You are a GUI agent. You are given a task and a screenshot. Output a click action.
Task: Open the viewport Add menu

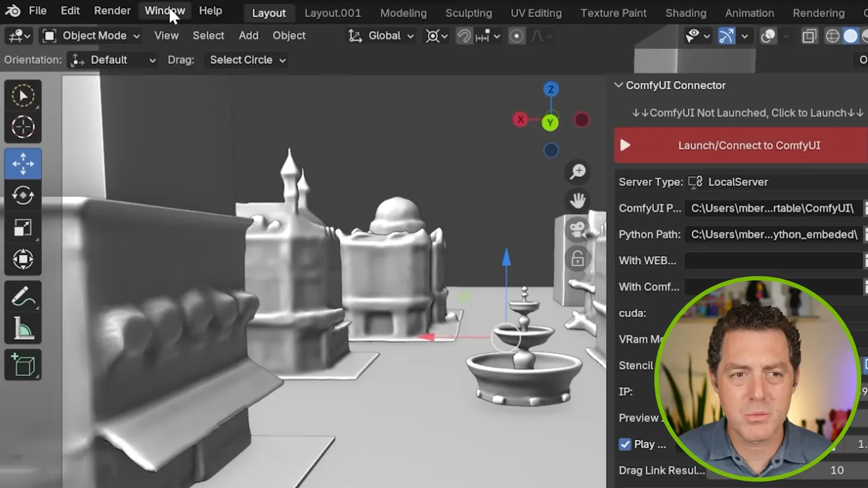(248, 36)
